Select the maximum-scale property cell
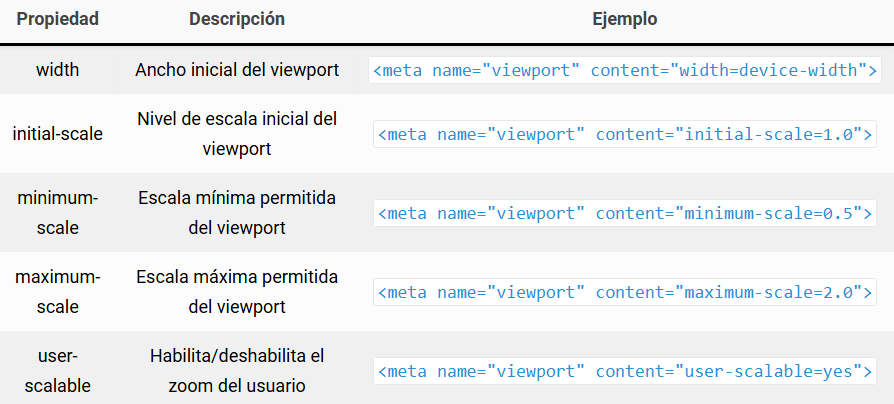Screen dimensions: 894x404 point(57,291)
